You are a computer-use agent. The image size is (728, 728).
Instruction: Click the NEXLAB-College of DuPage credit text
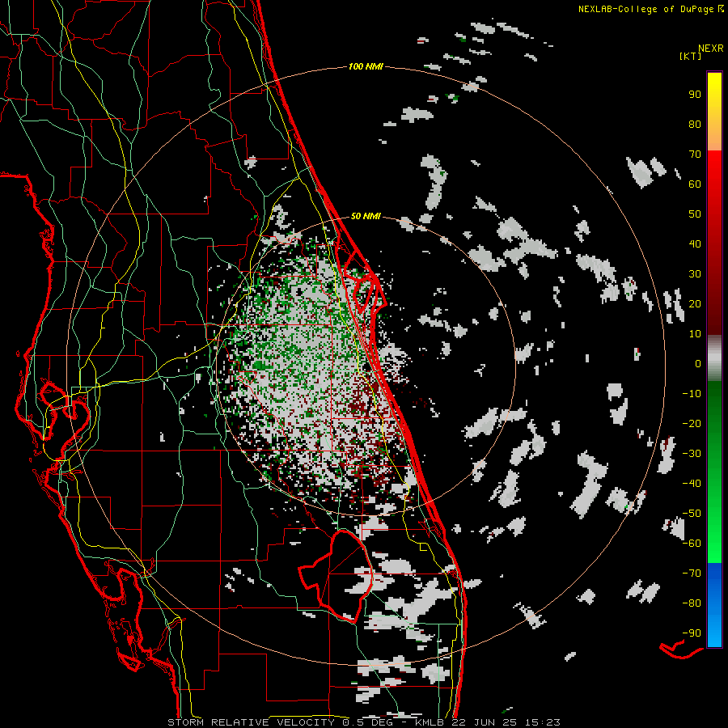(645, 9)
